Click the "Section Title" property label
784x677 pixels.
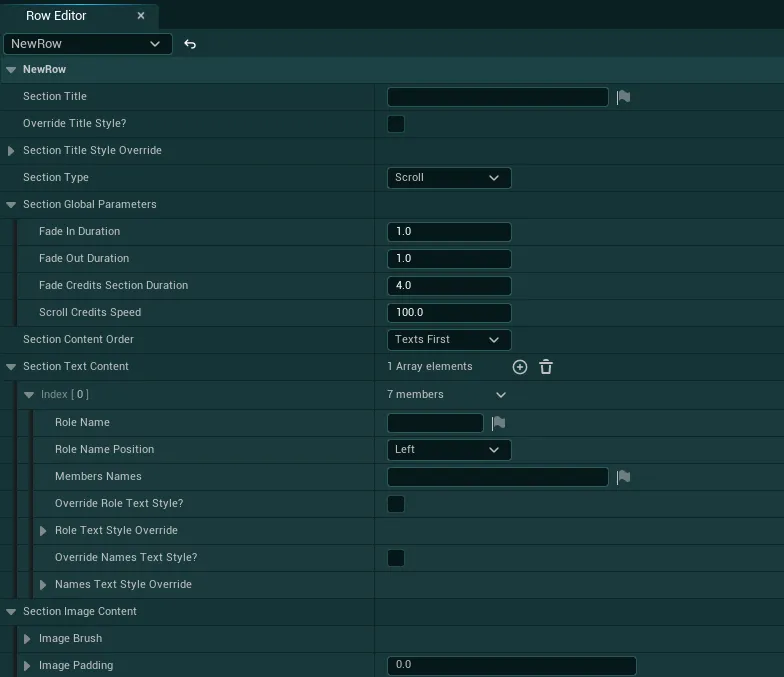click(55, 96)
